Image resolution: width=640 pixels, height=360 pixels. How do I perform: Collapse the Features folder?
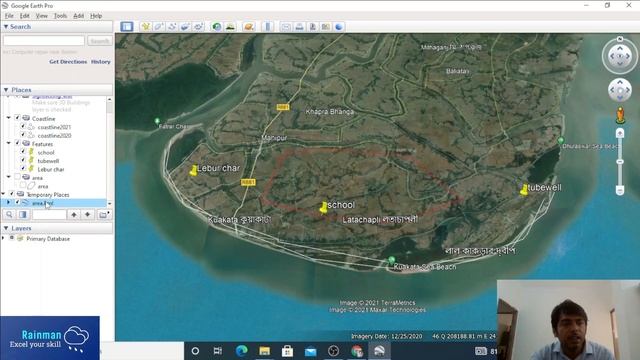9,143
